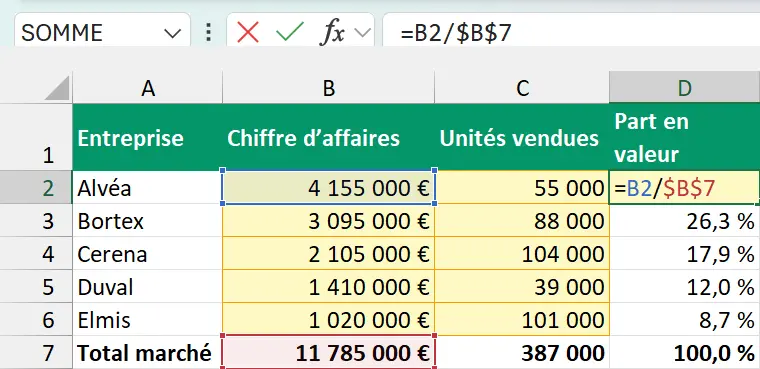Screen dimensions: 760x369
Task: Click the 100,0 % cell
Action: [x=684, y=353]
